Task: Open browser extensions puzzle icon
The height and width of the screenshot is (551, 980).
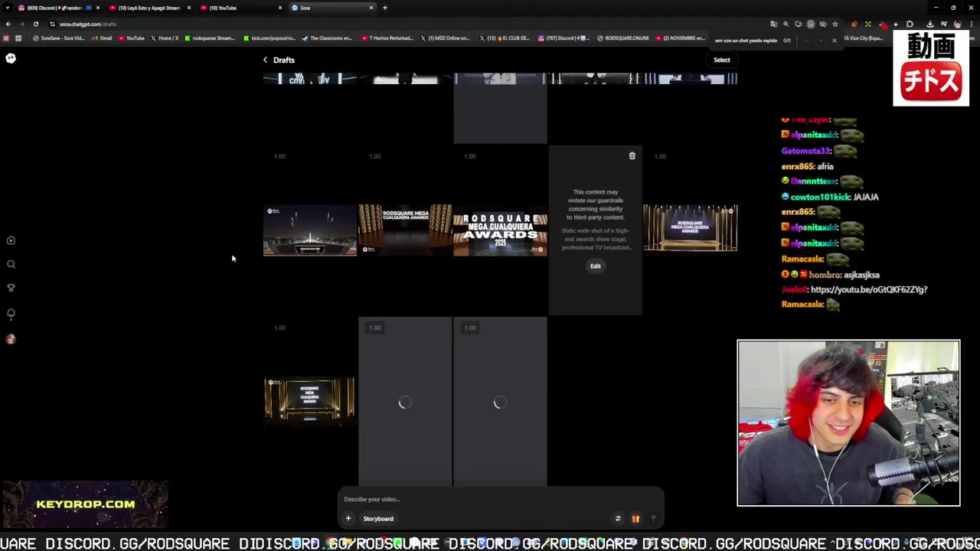Action: [910, 24]
